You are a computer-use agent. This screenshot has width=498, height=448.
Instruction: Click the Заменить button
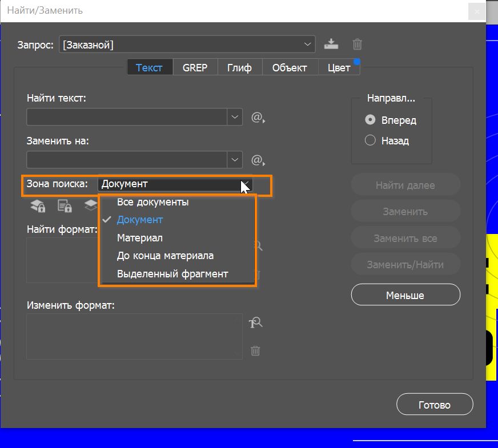[x=405, y=211]
